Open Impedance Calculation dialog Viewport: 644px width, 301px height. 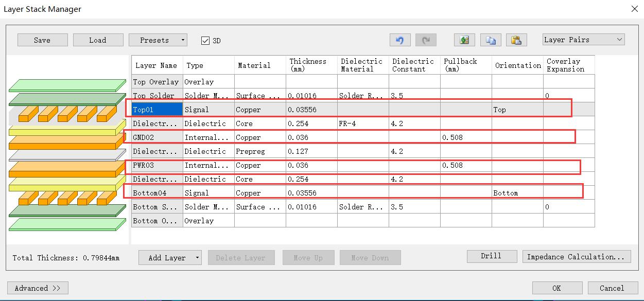pos(577,256)
